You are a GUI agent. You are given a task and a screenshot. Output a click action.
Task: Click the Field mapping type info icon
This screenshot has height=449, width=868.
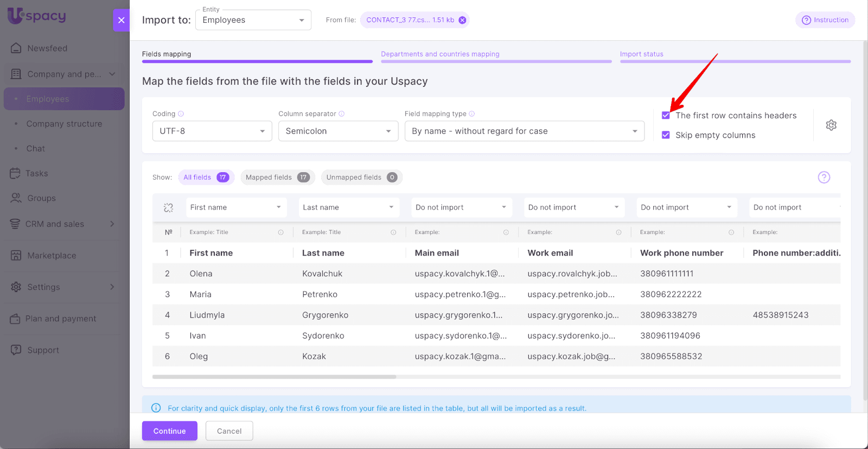pos(472,114)
